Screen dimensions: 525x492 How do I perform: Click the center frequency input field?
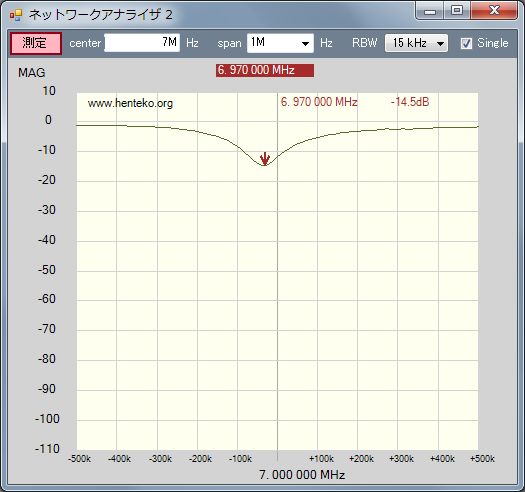pyautogui.click(x=142, y=43)
